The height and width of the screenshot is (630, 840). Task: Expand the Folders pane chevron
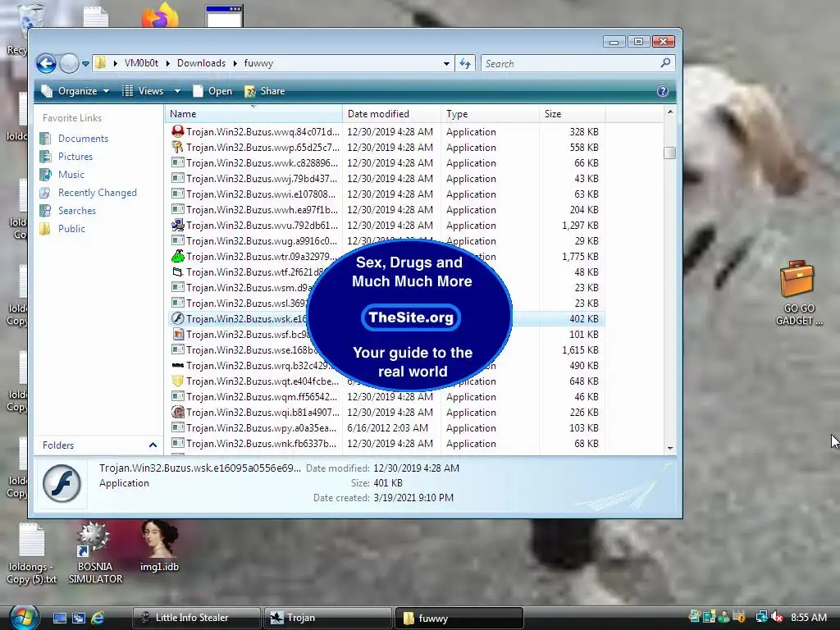pyautogui.click(x=153, y=445)
